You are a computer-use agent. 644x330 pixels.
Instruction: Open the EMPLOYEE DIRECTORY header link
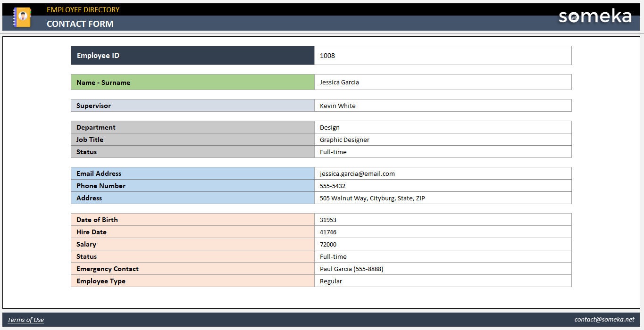point(83,9)
